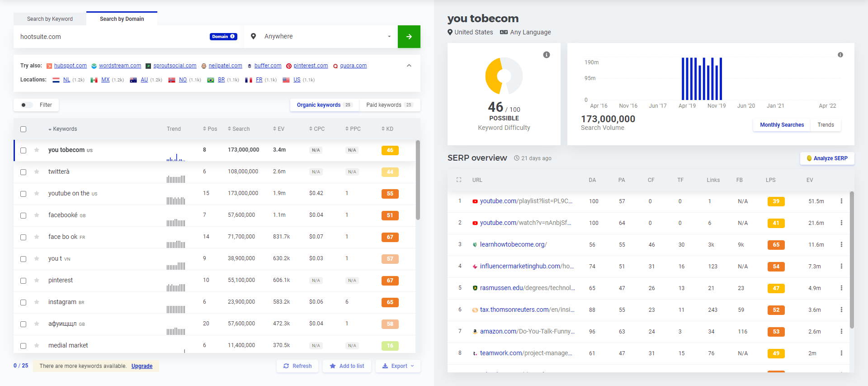
Task: Open more options for youtube.com/playlist result
Action: click(x=841, y=201)
